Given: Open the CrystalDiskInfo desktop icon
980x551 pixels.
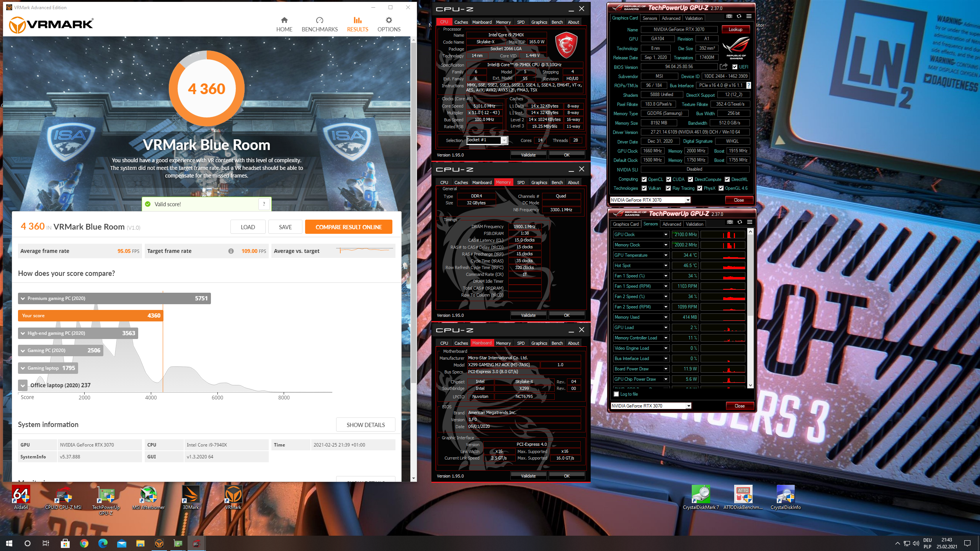Looking at the screenshot, I should coord(786,497).
